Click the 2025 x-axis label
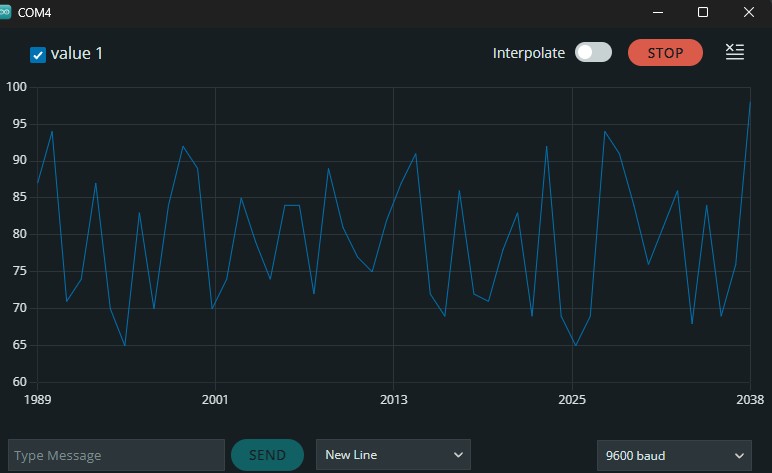 (572, 399)
